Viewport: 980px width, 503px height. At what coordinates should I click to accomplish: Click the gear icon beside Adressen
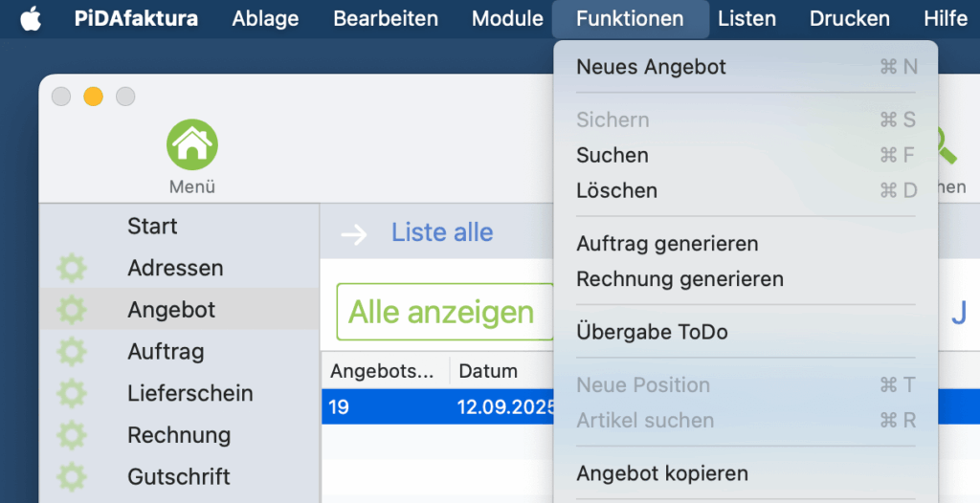pyautogui.click(x=72, y=269)
